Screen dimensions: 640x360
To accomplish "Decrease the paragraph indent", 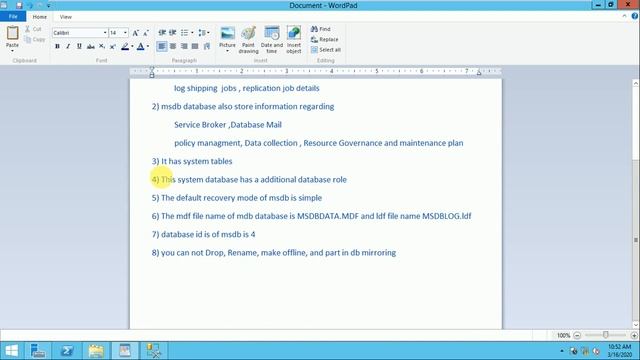I will click(x=162, y=33).
